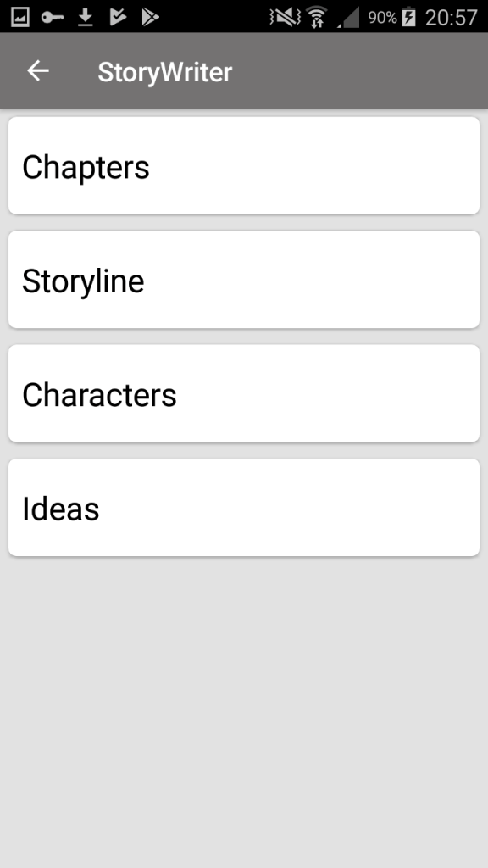
Task: Open the Characters section
Action: pos(244,393)
